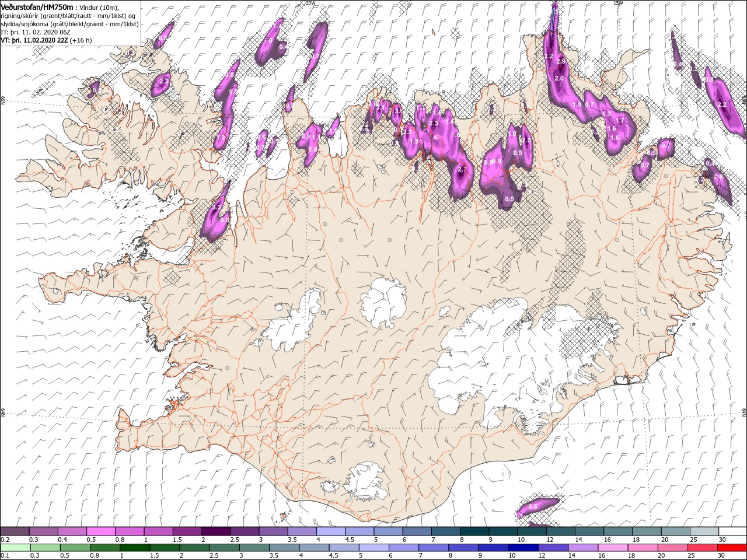Image resolution: width=747 pixels, height=560 pixels.
Task: Click the 3.3 precipitation value on the map
Action: click(x=215, y=206)
